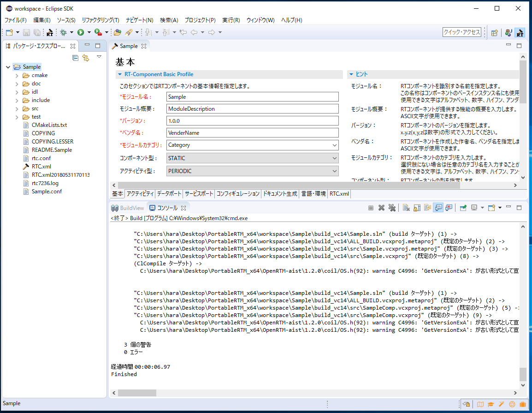Open the File menu
Viewport: 532px width, 413px height.
tap(15, 20)
